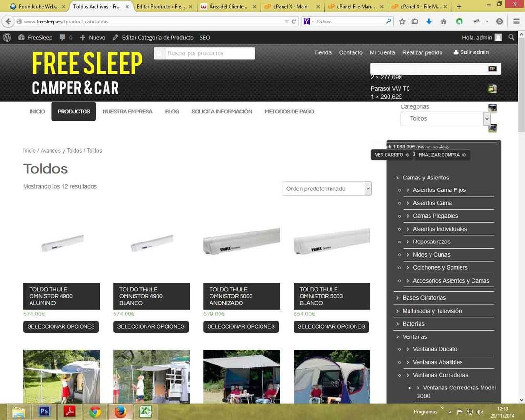The image size is (525, 420).
Task: Click the volume speaker tray icon
Action: click(x=480, y=412)
